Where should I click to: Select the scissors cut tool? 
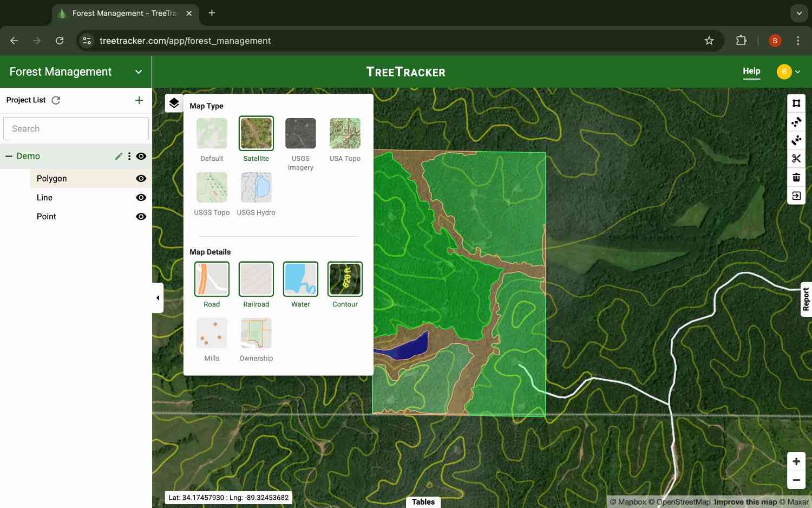point(796,158)
